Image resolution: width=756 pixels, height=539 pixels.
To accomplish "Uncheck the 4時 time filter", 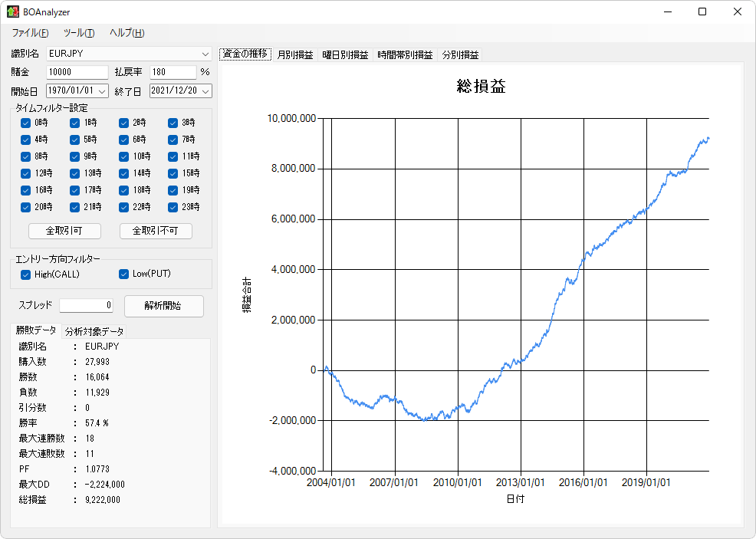I will point(25,140).
